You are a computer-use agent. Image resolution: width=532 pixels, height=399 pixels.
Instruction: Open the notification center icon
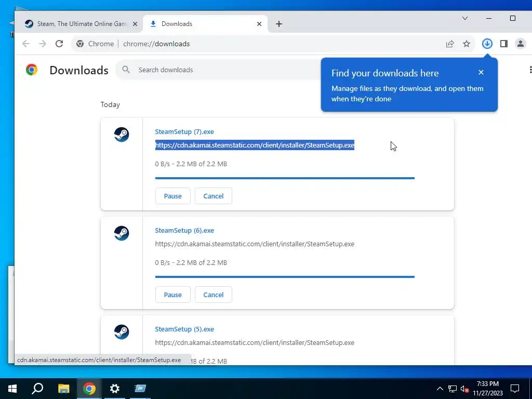point(515,389)
